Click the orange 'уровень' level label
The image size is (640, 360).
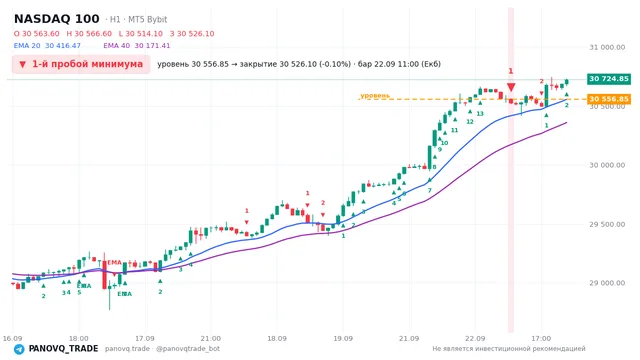tap(375, 96)
